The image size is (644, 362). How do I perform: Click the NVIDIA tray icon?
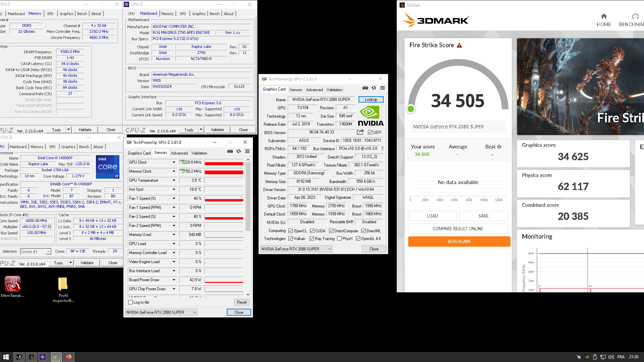point(587,357)
